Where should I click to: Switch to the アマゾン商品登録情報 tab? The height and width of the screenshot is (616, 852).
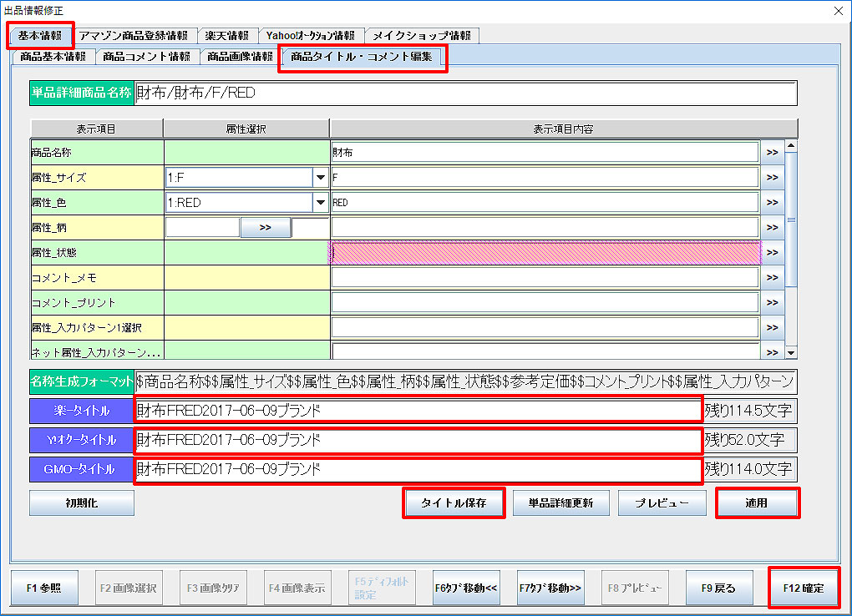coord(134,35)
